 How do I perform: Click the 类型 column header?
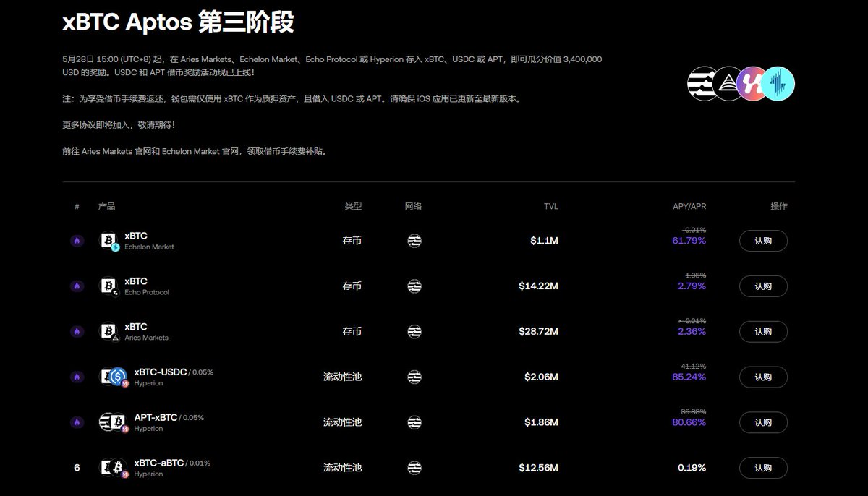(x=353, y=206)
